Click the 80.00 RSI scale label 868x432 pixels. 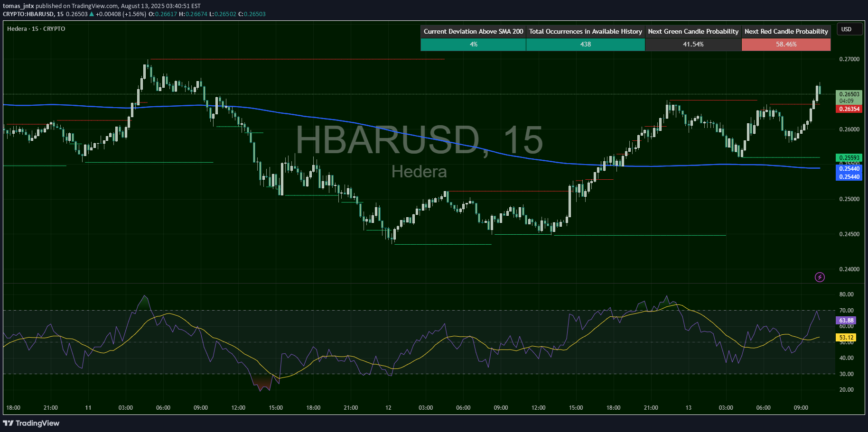846,294
